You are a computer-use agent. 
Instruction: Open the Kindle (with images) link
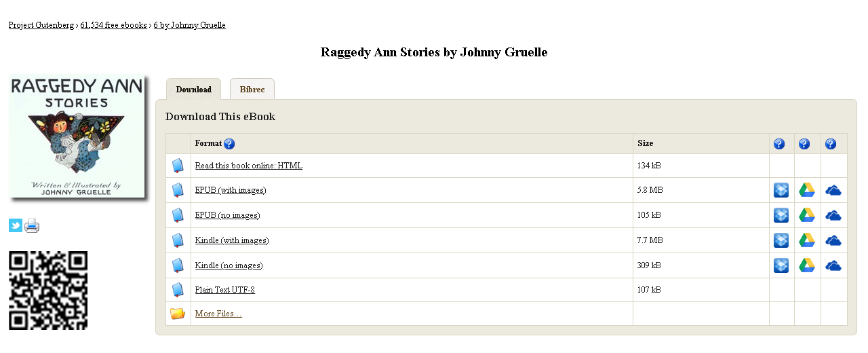(231, 240)
